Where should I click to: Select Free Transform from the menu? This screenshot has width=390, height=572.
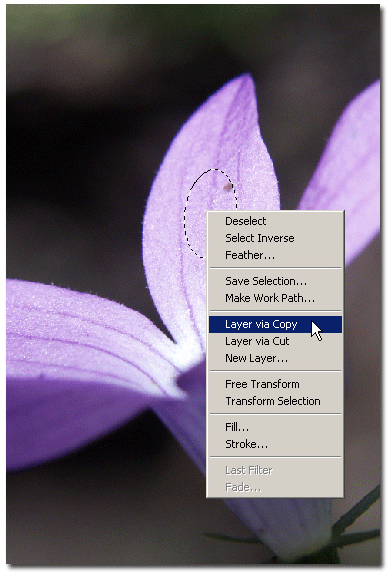pos(275,384)
